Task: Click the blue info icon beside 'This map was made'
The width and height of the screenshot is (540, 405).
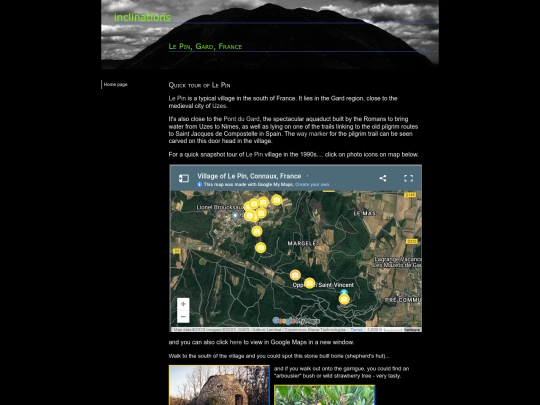Action: [199, 185]
